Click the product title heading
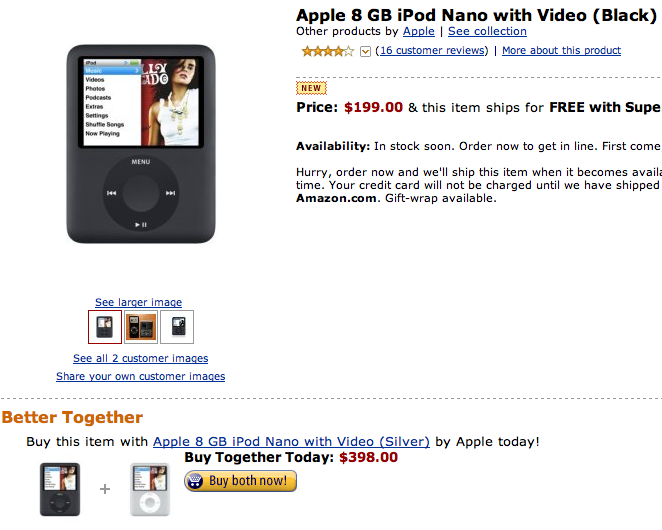Viewport: 662px width, 530px height. click(x=476, y=14)
